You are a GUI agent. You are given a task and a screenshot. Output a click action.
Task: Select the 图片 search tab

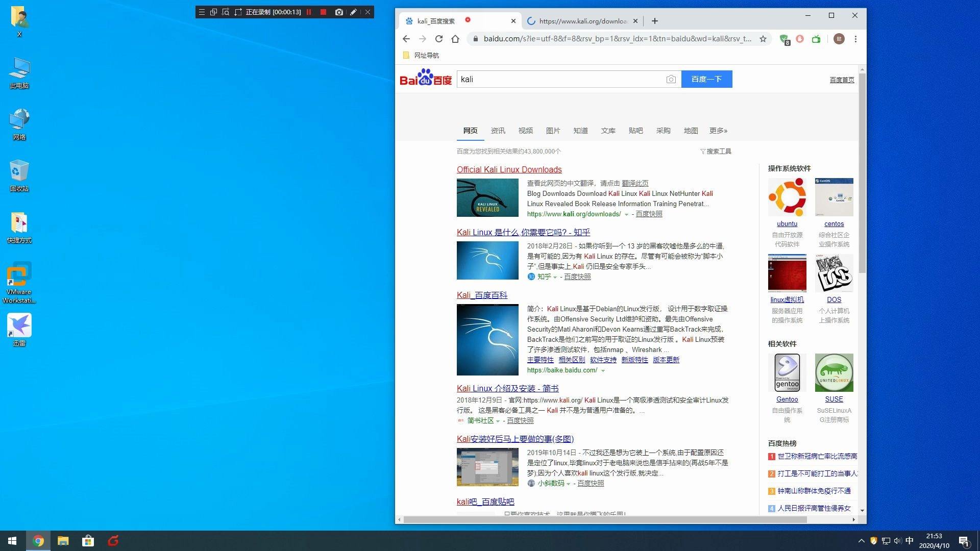tap(553, 131)
